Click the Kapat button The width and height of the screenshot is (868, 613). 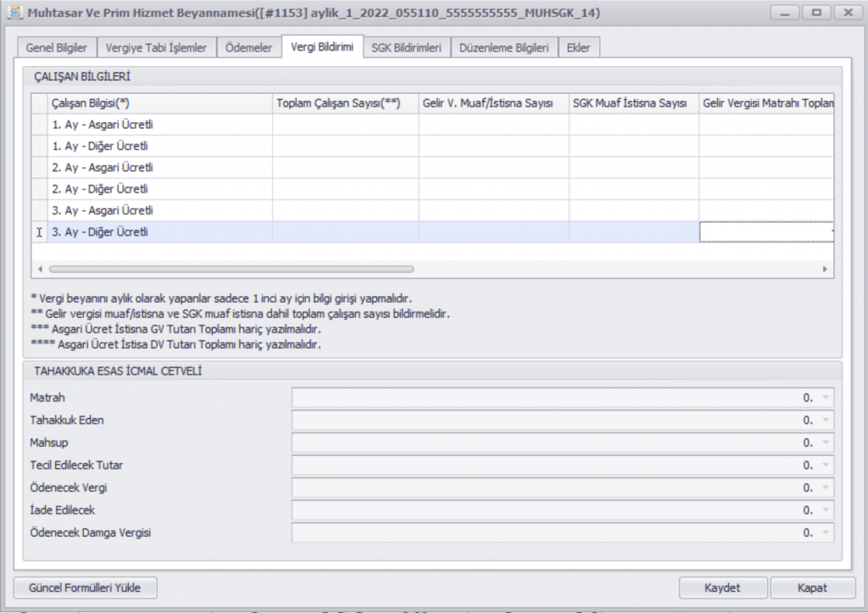tap(812, 588)
